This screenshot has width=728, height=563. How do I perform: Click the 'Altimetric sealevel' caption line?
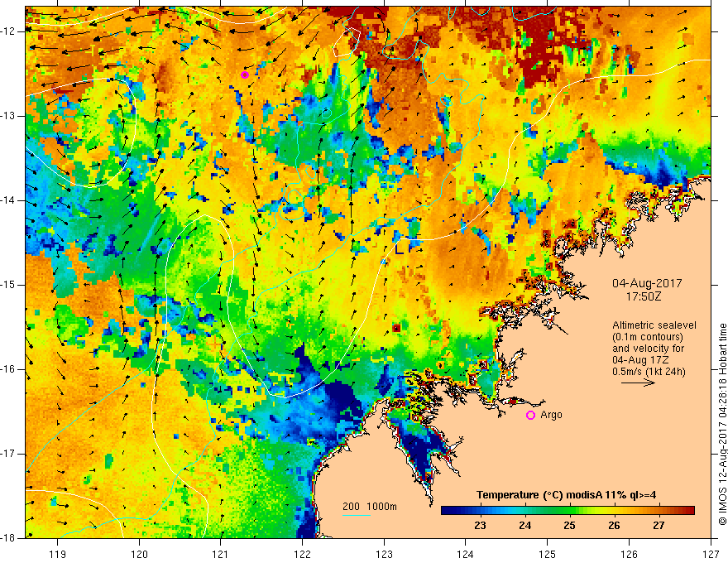[x=654, y=325]
